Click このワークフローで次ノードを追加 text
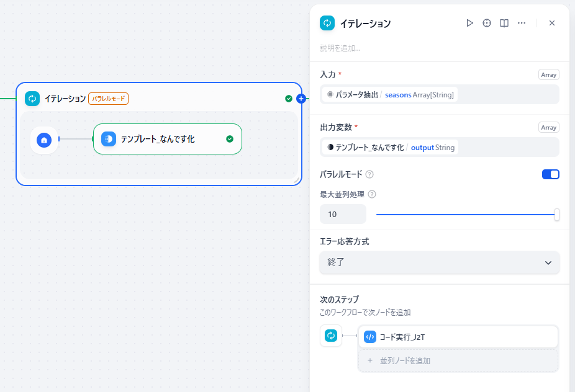This screenshot has width=575, height=392. [x=365, y=313]
